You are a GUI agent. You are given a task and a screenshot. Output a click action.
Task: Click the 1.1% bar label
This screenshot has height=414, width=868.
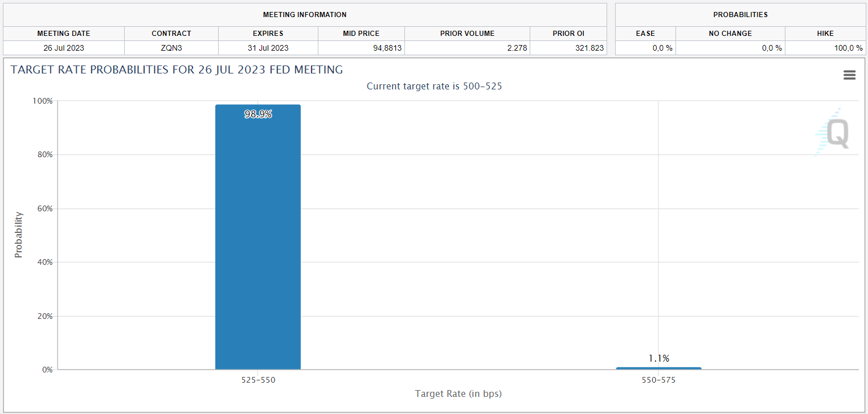coord(658,358)
